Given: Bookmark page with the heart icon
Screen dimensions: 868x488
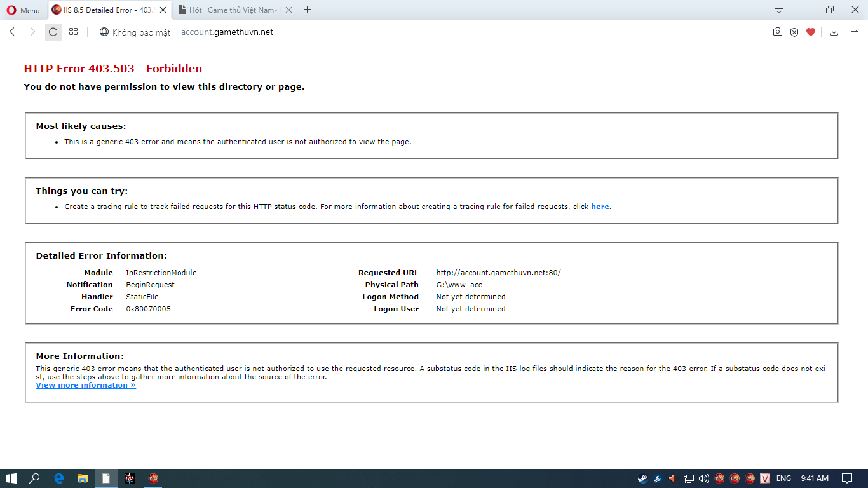Looking at the screenshot, I should coord(810,32).
